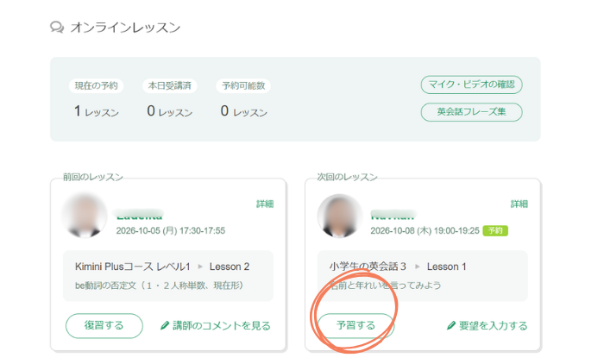Click the マイク・ビデオの確認 button
Viewport: 604px width, 364px height.
pyautogui.click(x=471, y=85)
